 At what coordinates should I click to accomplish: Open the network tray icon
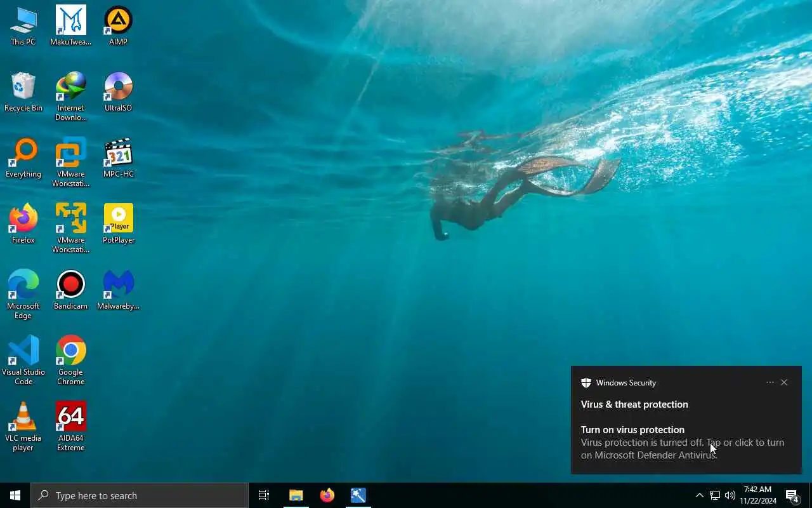pos(715,495)
